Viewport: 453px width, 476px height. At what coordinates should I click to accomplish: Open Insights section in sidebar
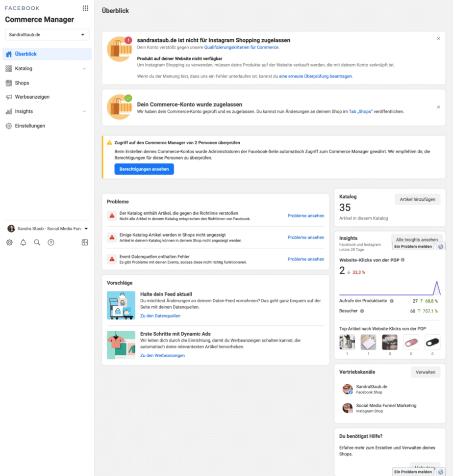(47, 111)
